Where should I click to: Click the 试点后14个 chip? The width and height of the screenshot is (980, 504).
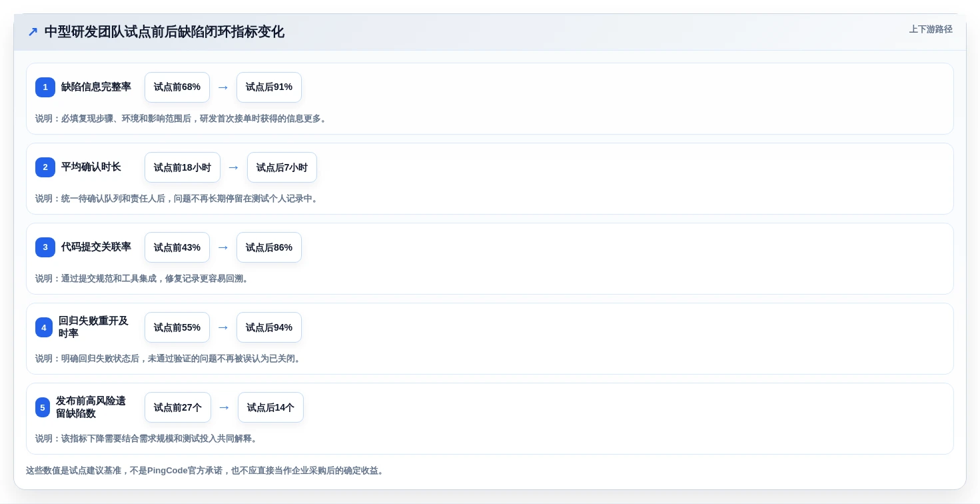point(270,407)
